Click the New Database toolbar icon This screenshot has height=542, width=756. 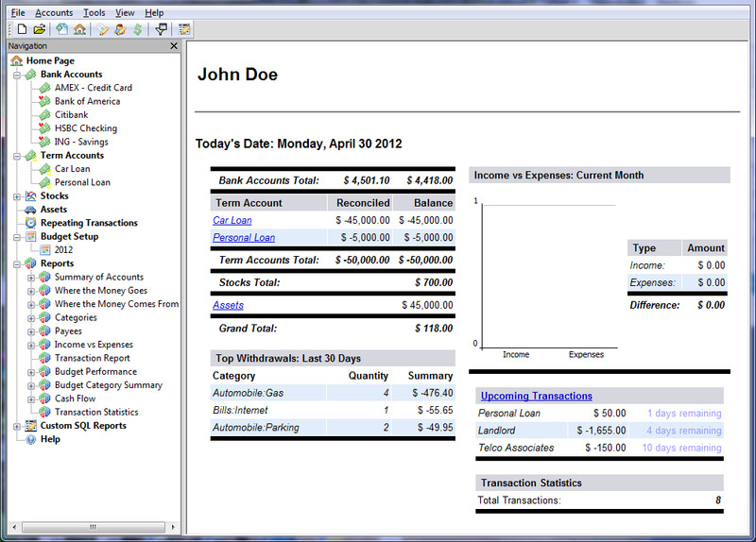pos(22,29)
